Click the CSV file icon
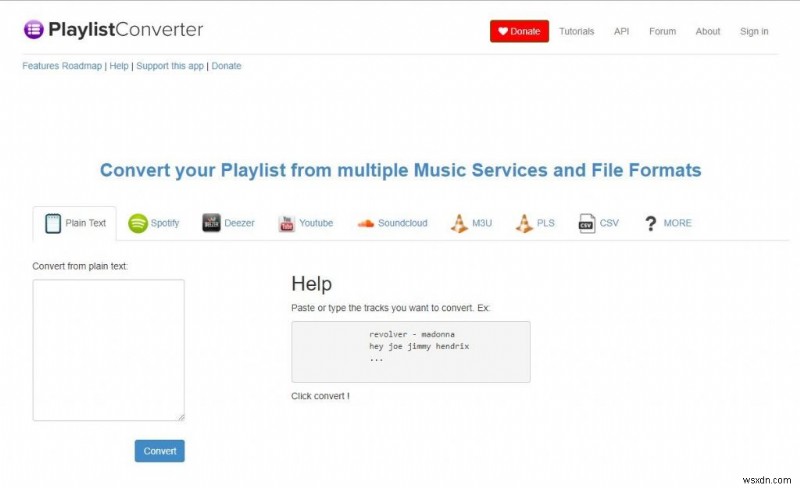The image size is (800, 488). pos(586,223)
